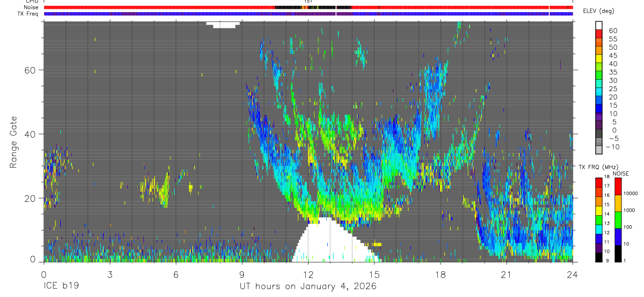Click the '21' tick label on UT hours axis
644x297 pixels.
click(507, 274)
